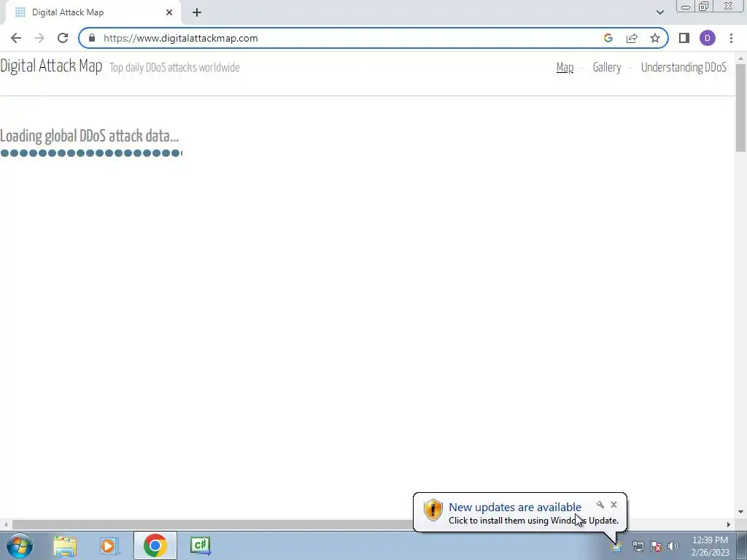Click the horizontal scroll left arrow
Image resolution: width=747 pixels, height=560 pixels.
(6, 524)
